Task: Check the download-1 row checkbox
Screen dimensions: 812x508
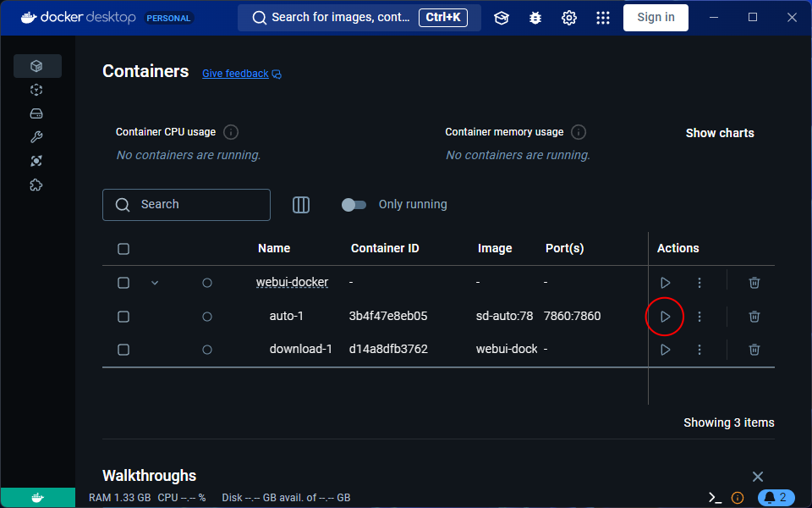Action: (x=123, y=350)
